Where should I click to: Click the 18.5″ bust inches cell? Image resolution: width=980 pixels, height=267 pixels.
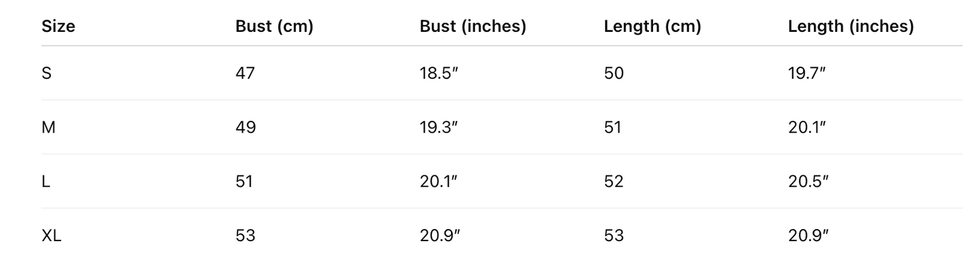pyautogui.click(x=439, y=73)
